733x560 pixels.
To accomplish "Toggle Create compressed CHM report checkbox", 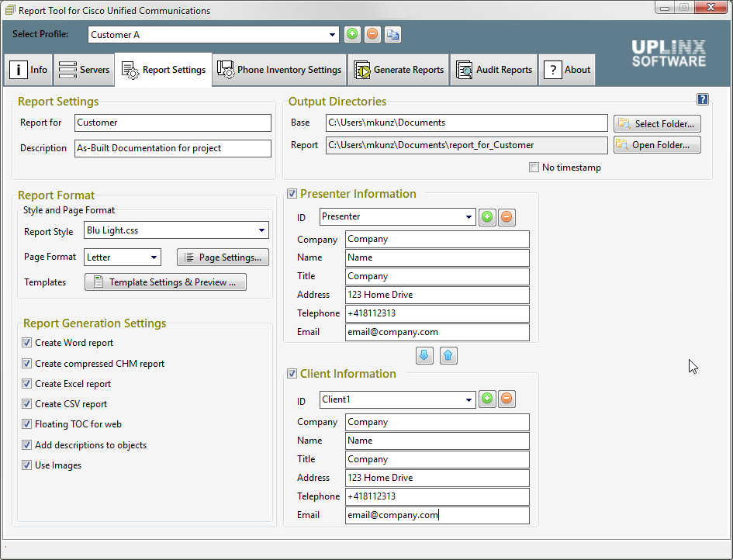I will [26, 363].
